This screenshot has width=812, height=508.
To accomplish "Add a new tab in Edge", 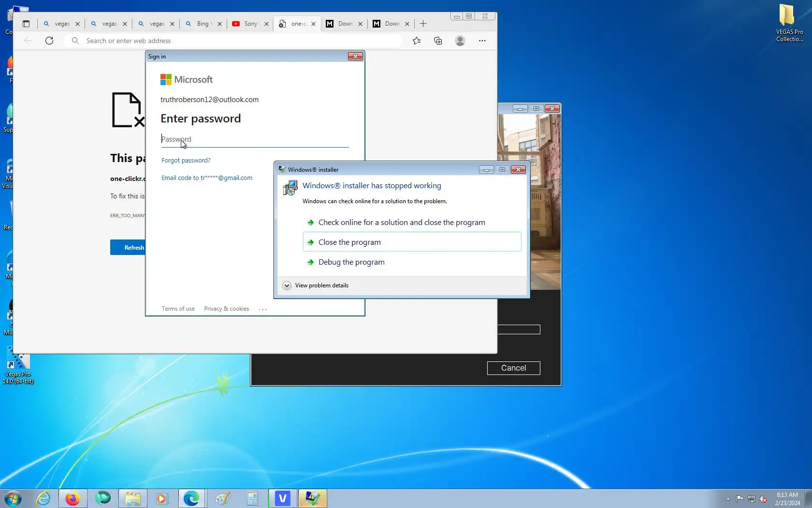I will click(423, 24).
